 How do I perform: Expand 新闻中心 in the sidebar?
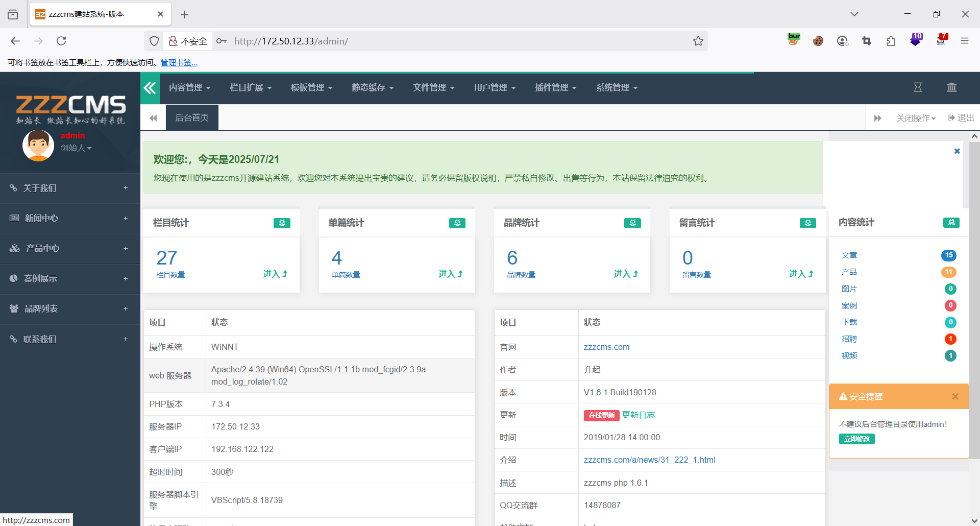(70, 218)
